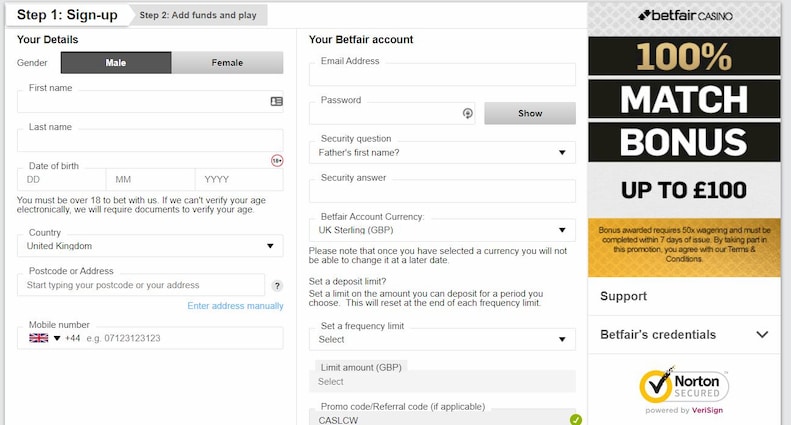Click the green checkmark on promo code
791x425 pixels.
click(x=575, y=419)
